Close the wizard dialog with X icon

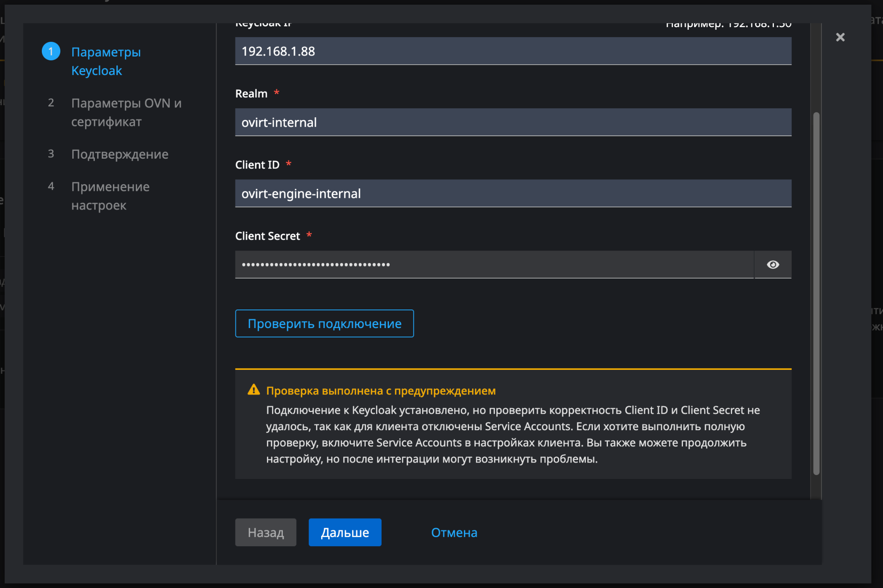840,38
